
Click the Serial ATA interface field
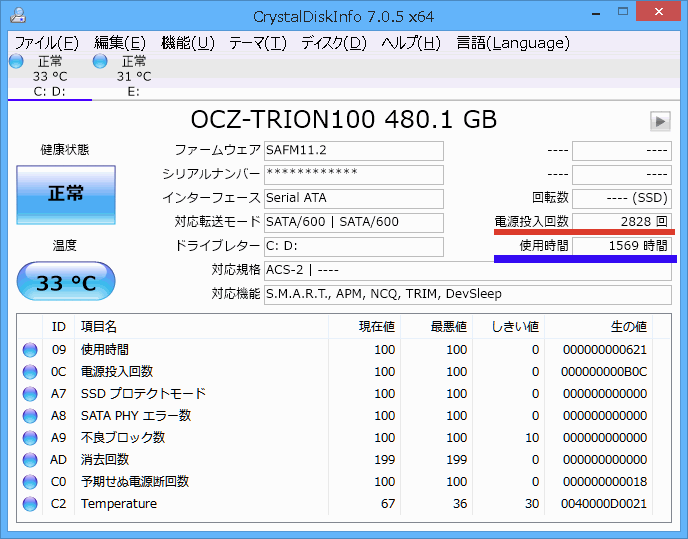354,198
